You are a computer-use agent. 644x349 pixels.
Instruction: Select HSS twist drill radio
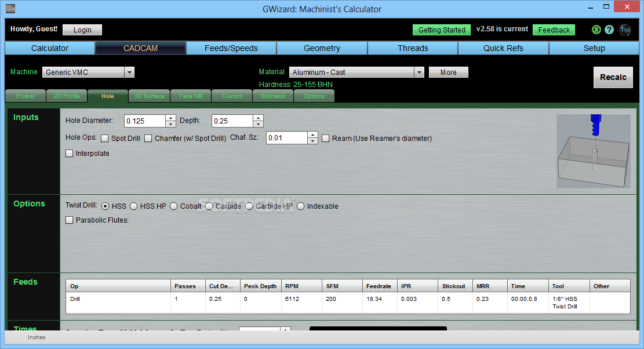[105, 206]
